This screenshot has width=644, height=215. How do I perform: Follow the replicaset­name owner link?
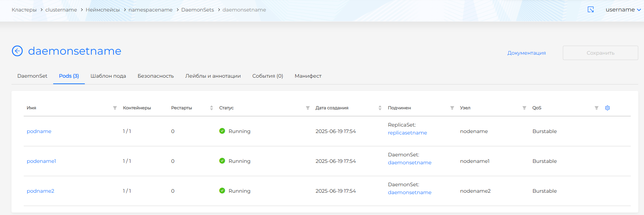[407, 133]
